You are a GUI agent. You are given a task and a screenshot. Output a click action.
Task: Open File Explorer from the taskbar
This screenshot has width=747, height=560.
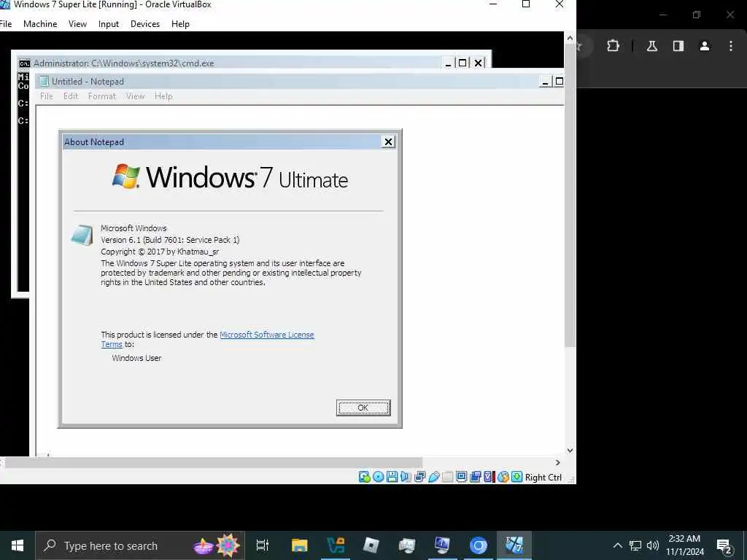pyautogui.click(x=300, y=545)
